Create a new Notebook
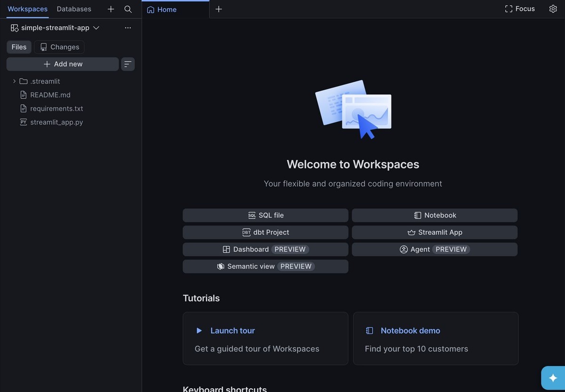Screen dimensions: 565x392 [435, 215]
